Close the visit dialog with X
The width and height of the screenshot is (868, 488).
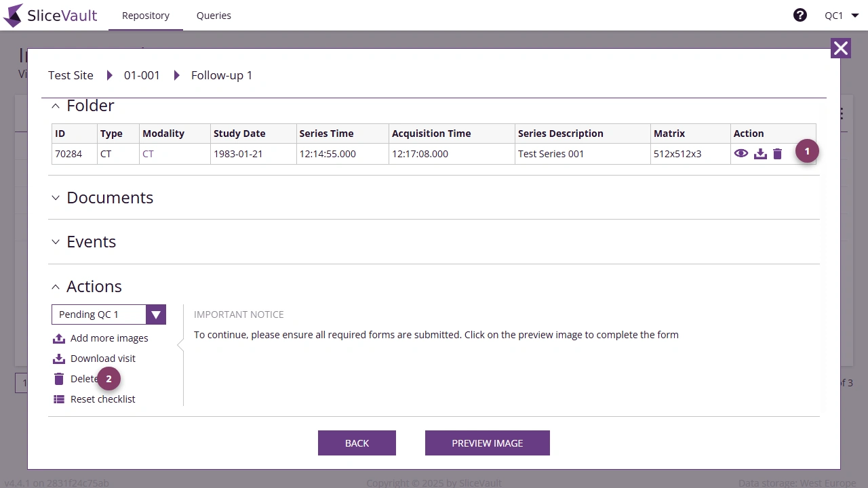click(841, 48)
